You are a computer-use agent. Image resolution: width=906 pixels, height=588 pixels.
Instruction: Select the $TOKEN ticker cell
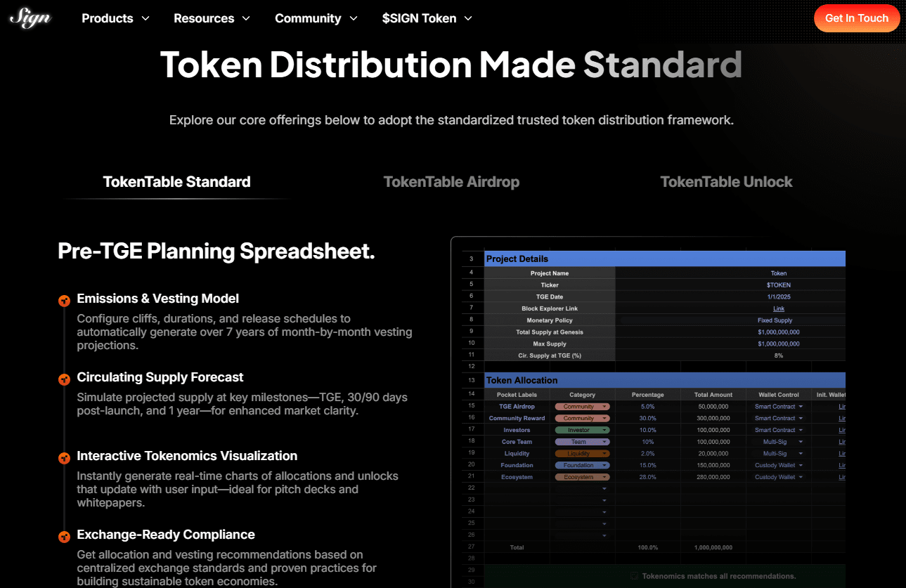click(779, 285)
